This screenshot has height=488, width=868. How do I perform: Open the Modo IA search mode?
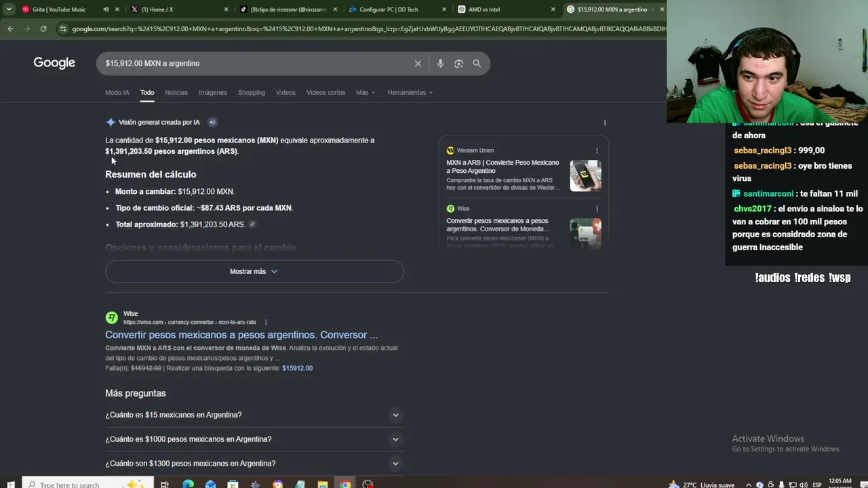coord(117,92)
